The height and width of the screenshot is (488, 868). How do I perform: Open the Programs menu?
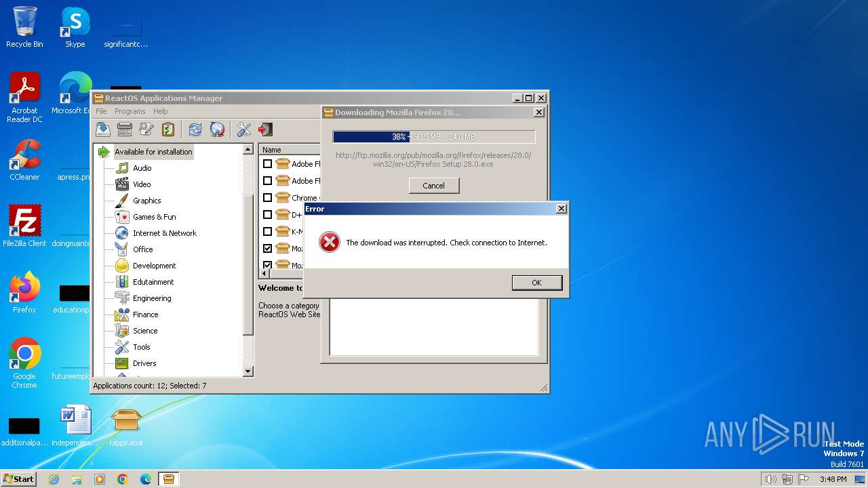pyautogui.click(x=130, y=111)
